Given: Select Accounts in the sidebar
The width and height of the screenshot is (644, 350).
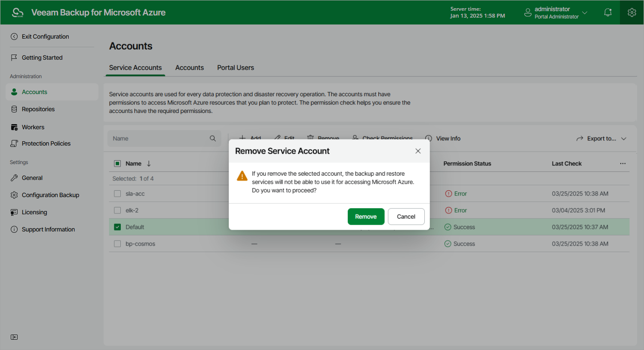Looking at the screenshot, I should pos(52,92).
